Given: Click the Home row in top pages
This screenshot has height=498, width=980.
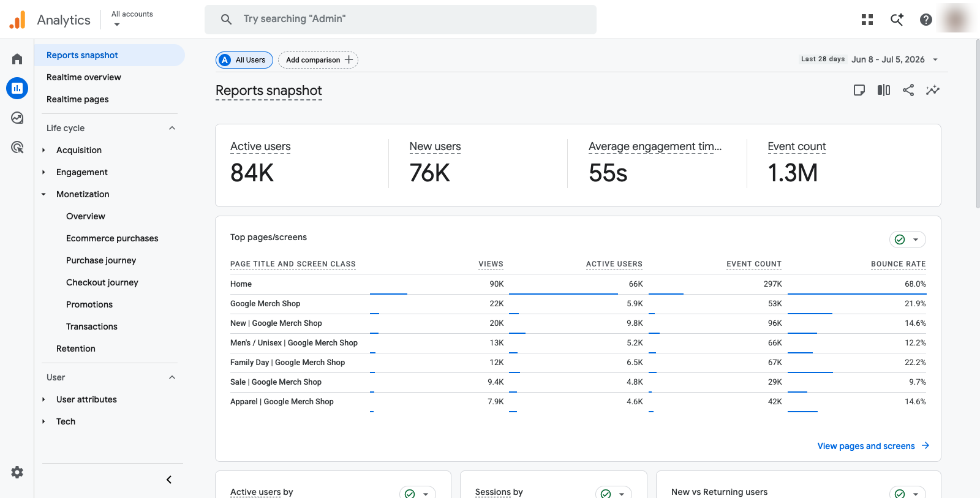Looking at the screenshot, I should pyautogui.click(x=578, y=284).
